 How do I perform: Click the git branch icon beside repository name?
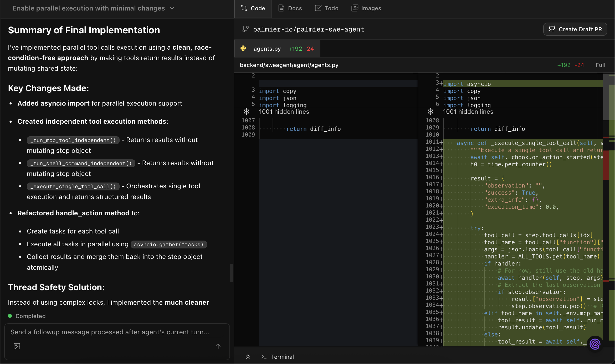click(x=245, y=29)
